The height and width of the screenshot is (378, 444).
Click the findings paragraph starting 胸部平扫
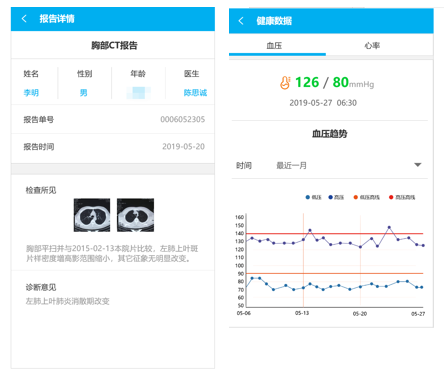coord(112,253)
